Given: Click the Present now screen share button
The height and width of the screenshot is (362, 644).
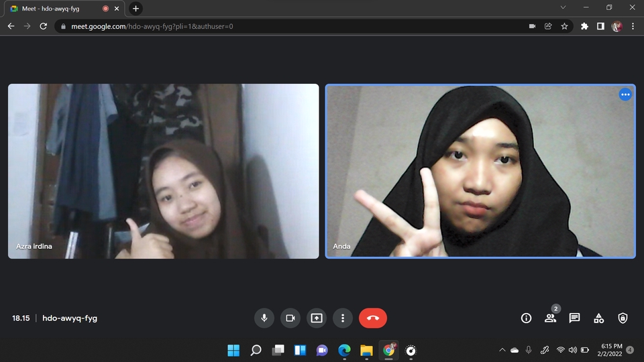Looking at the screenshot, I should [317, 318].
